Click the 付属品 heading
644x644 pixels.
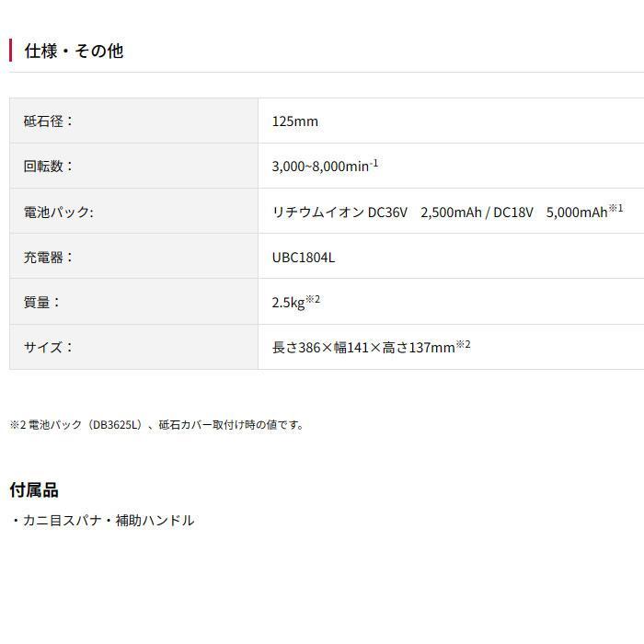[34, 489]
